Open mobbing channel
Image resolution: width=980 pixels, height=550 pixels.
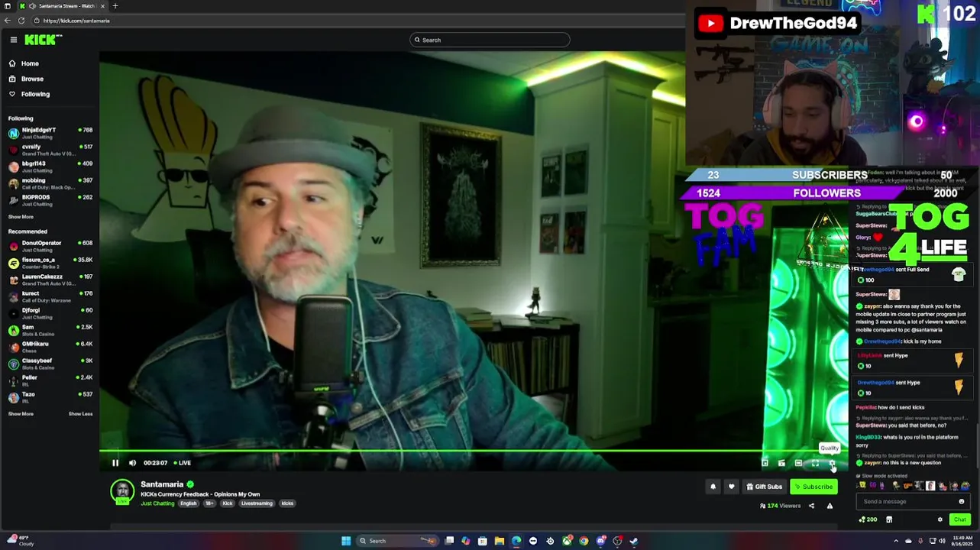(50, 183)
